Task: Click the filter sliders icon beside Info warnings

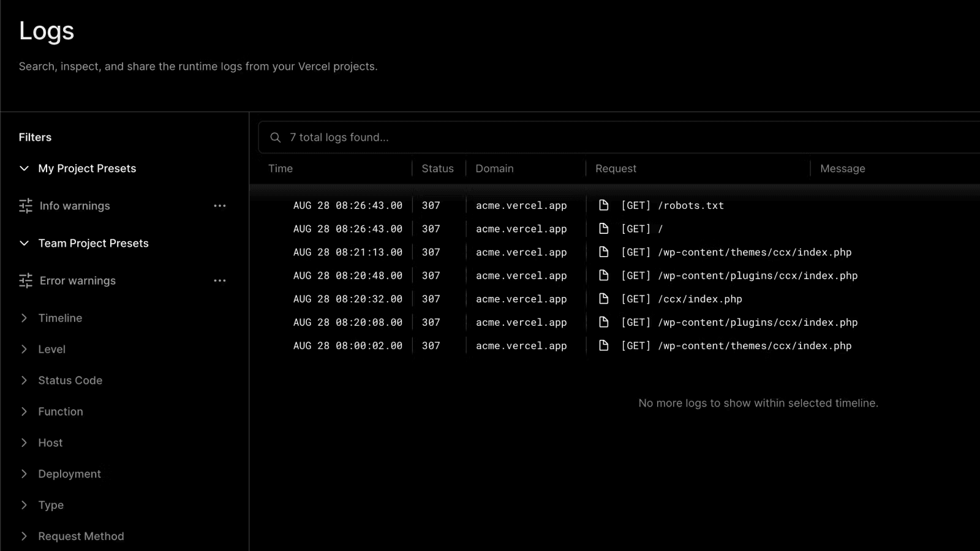Action: [26, 206]
